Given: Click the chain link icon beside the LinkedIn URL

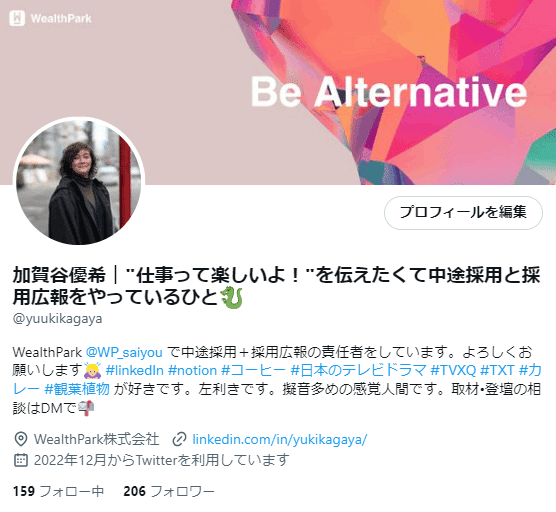Looking at the screenshot, I should pos(179,439).
